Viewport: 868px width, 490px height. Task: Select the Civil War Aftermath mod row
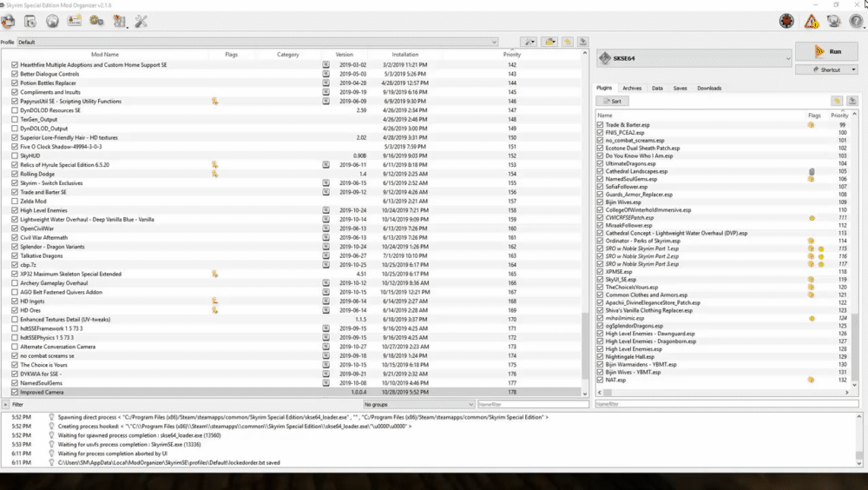[291, 238]
